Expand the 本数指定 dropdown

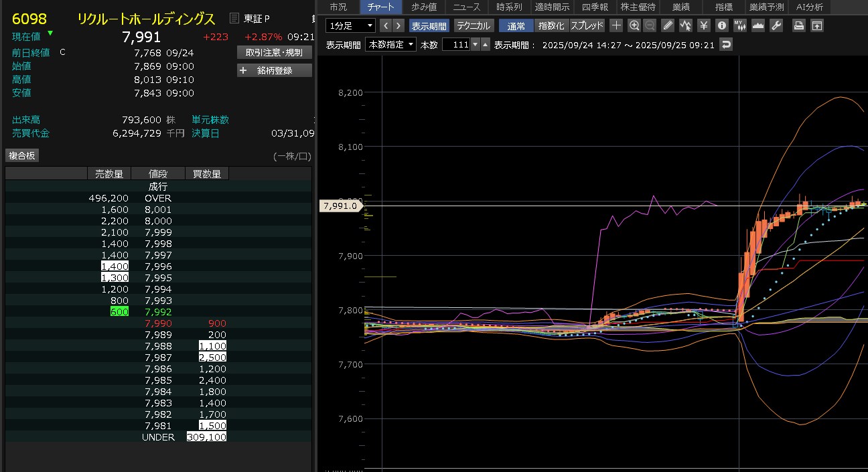coord(390,44)
